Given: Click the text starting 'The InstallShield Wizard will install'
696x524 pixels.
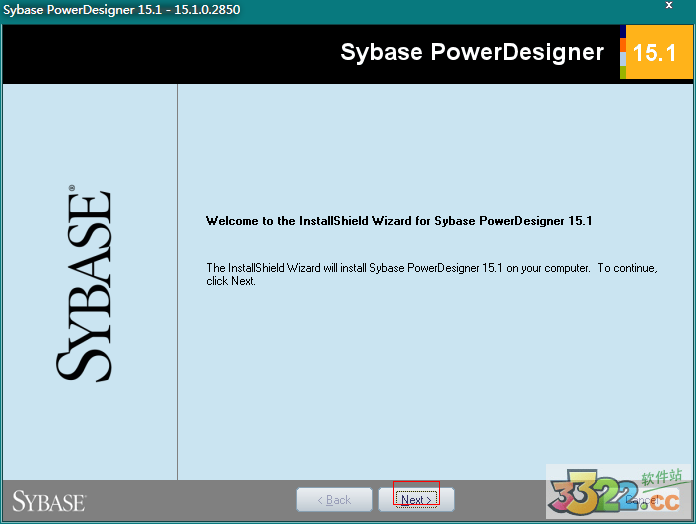Looking at the screenshot, I should tap(431, 274).
